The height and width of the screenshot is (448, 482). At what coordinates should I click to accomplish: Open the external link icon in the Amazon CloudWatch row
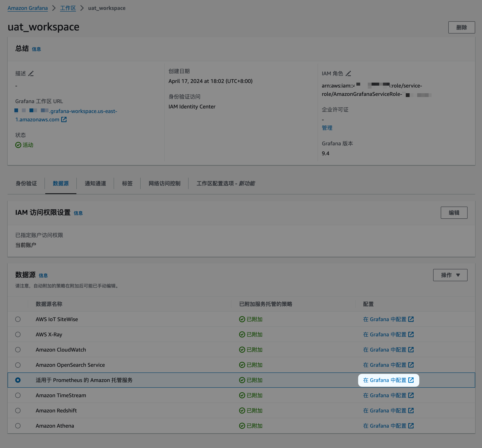click(411, 350)
